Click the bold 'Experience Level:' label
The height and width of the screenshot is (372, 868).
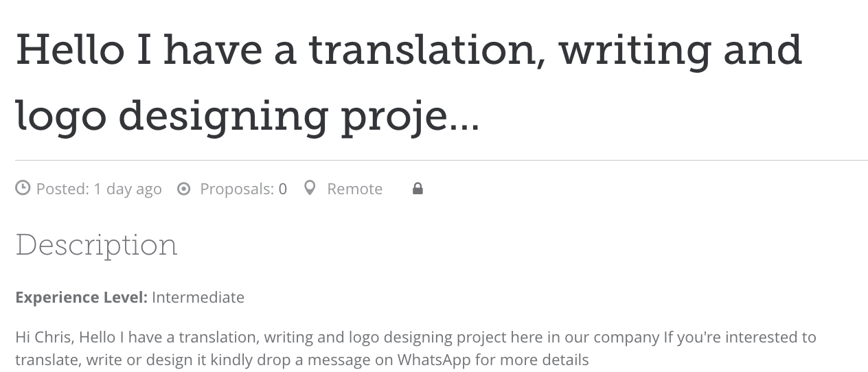click(81, 297)
